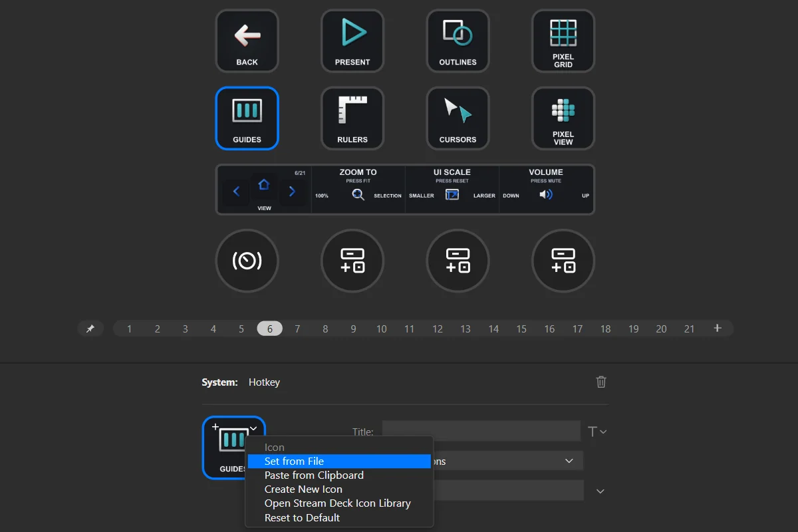Viewport: 798px width, 532px height.
Task: Switch to page 2
Action: click(x=158, y=329)
